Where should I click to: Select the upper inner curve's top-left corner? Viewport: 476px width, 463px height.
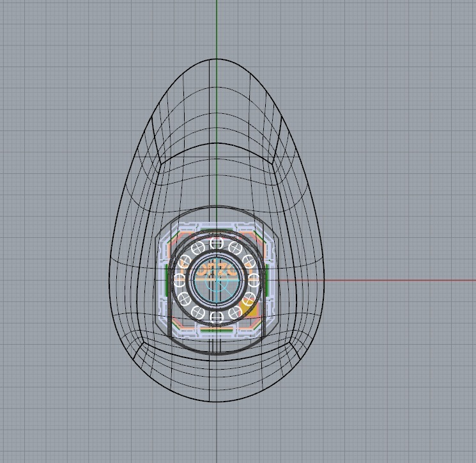[x=159, y=163]
